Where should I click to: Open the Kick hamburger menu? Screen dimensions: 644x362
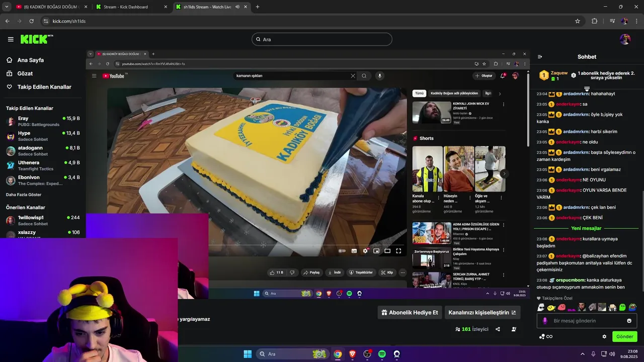point(11,39)
